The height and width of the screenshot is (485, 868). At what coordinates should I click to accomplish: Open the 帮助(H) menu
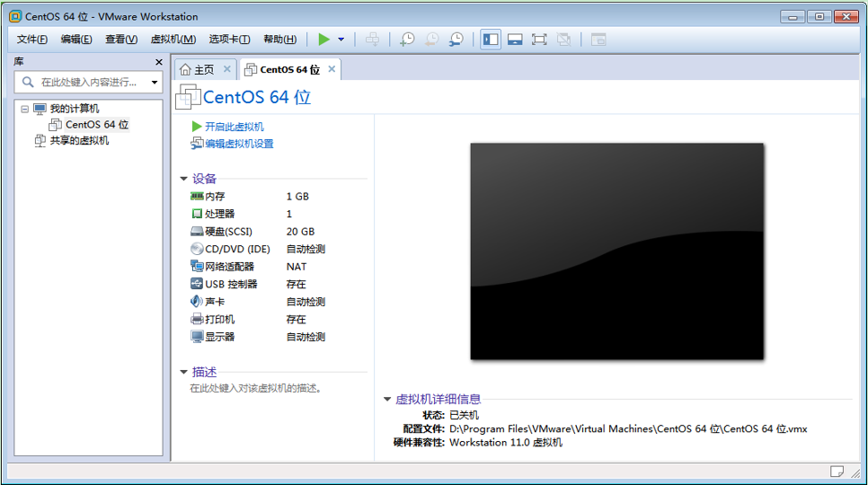(280, 40)
